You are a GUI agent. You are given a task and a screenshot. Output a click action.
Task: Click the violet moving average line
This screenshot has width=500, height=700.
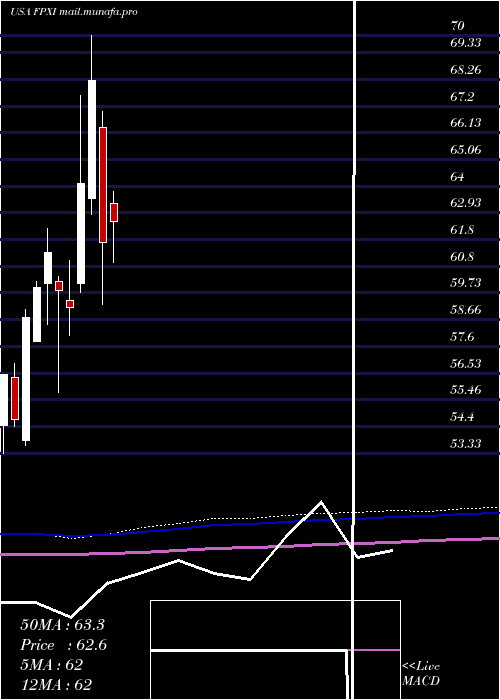pos(250,547)
